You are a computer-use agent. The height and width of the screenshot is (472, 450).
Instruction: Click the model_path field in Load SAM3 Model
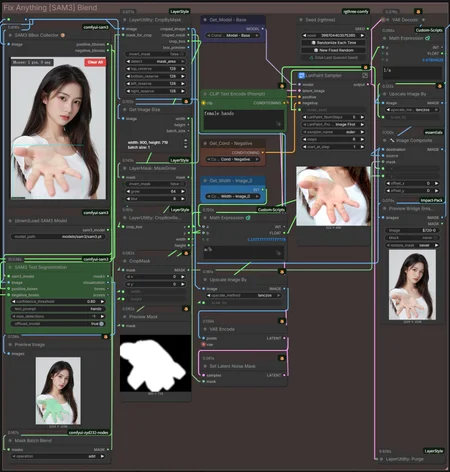coord(58,237)
